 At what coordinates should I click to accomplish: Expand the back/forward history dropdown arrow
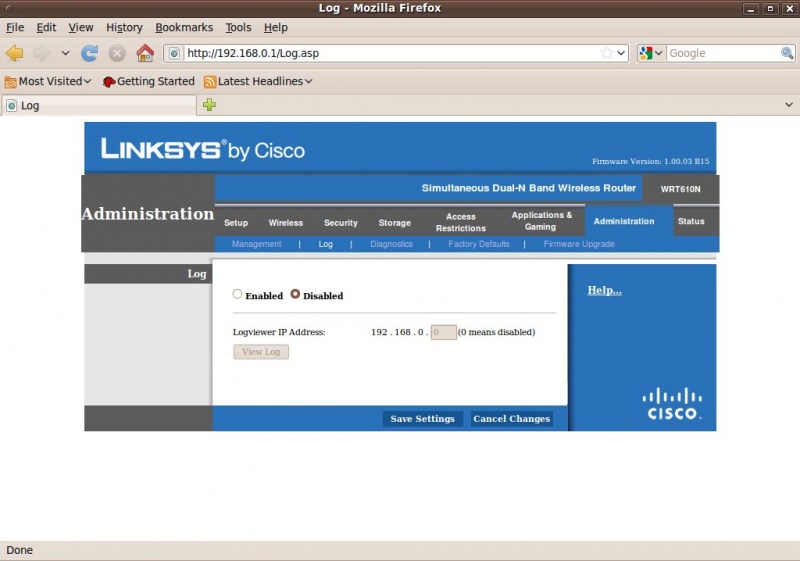(66, 53)
